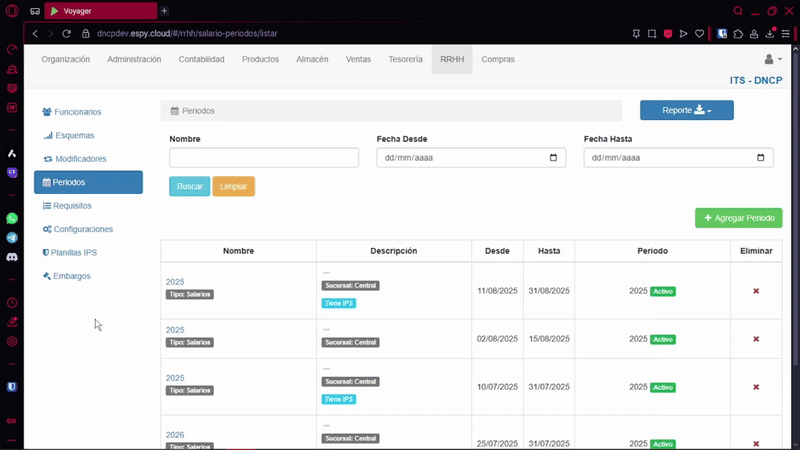Image resolution: width=800 pixels, height=450 pixels.
Task: Click the Embargos sidebar entry
Action: pyautogui.click(x=72, y=276)
